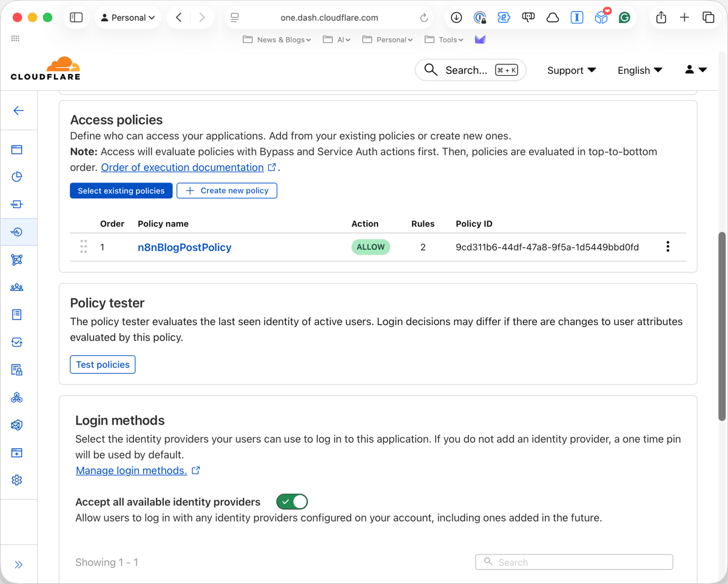Open the n8nBlogPostPolicy link
Screen dimensions: 728x584
coord(184,247)
